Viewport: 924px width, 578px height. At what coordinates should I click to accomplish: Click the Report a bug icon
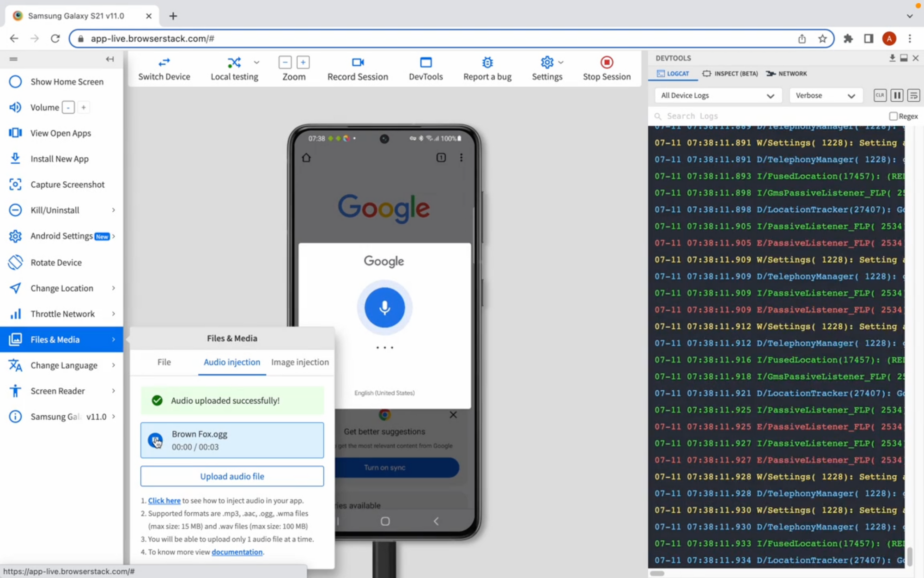(487, 62)
